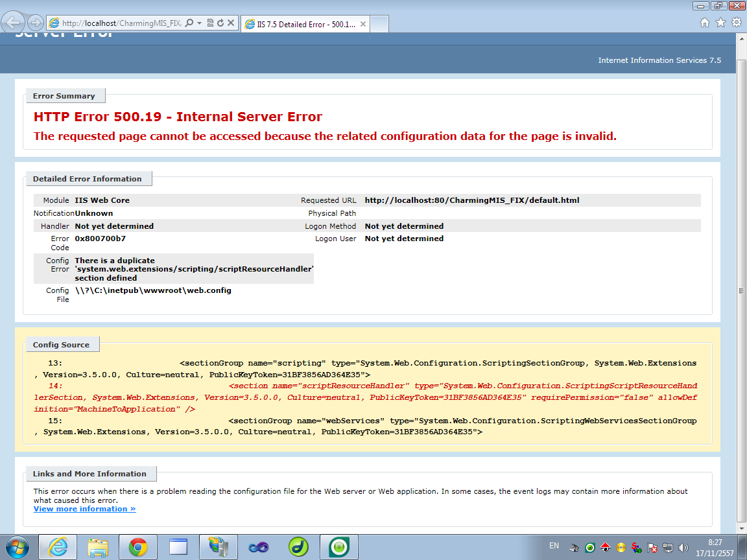Screen dimensions: 747x560
Task: Select the IIS 7.5 Detailed Error tab
Action: pos(300,24)
